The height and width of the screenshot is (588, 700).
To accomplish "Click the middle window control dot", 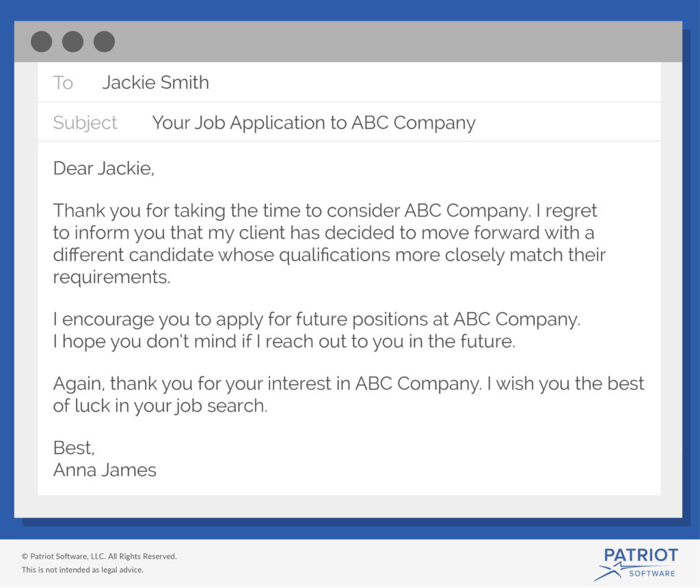I will point(72,42).
